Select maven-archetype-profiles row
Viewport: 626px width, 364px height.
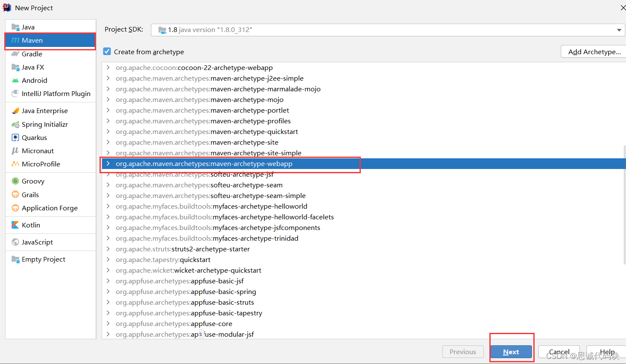(x=364, y=121)
